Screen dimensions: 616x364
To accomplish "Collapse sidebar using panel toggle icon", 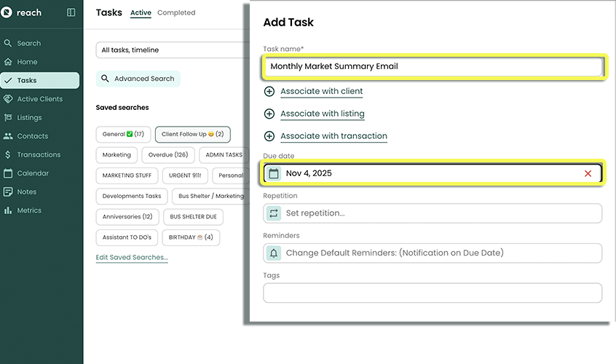I will (71, 12).
